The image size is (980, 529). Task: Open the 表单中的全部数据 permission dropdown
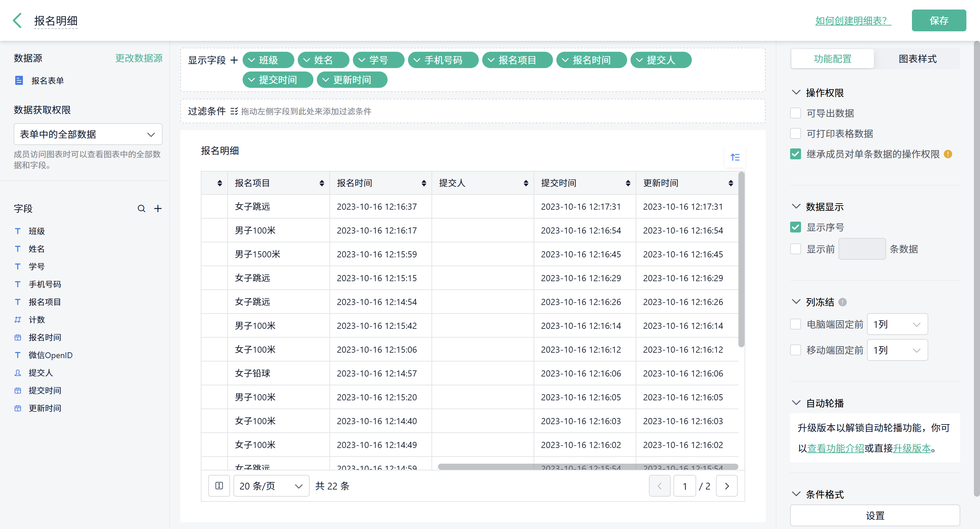pos(88,134)
